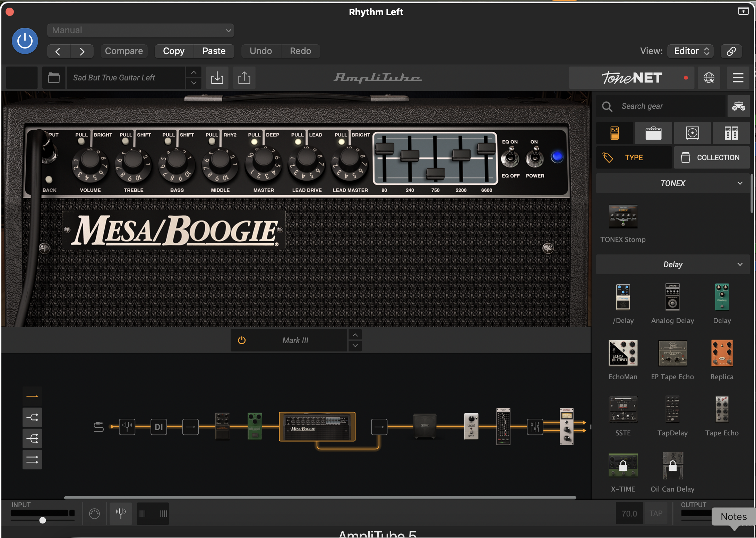Toggle the tuner button in bottom bar
The width and height of the screenshot is (756, 538).
click(x=121, y=513)
